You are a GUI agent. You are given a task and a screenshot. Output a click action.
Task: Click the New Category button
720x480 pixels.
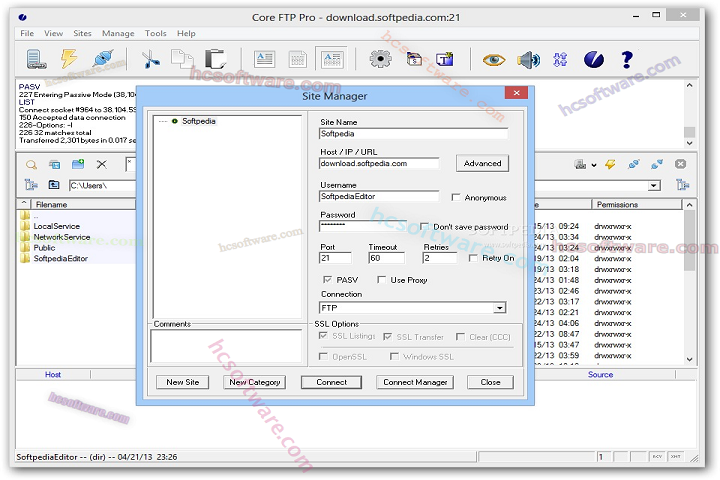tap(254, 382)
